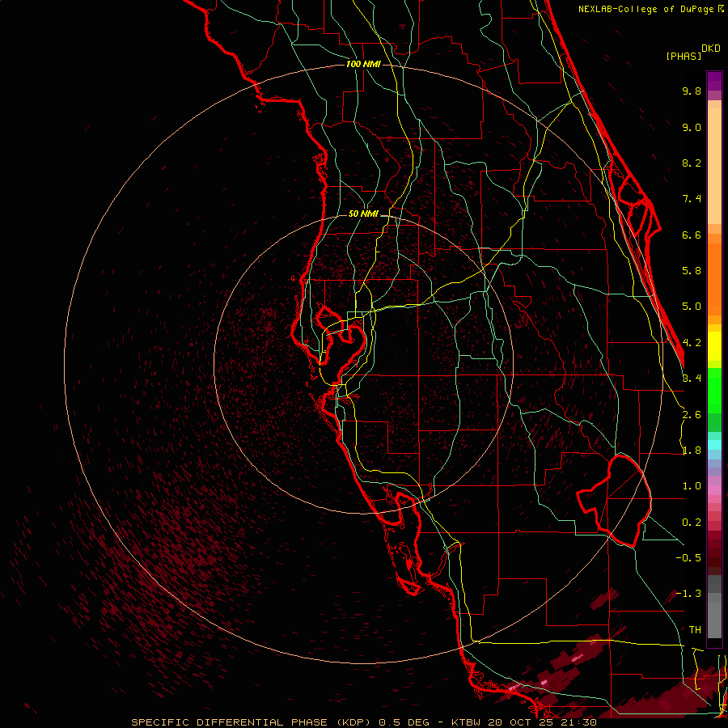Click the 9.0 value on the color scale
This screenshot has height=728, width=728.
[x=692, y=127]
